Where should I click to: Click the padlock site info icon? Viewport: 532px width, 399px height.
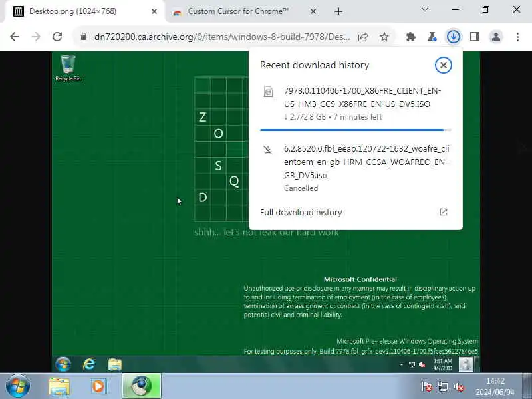[84, 37]
